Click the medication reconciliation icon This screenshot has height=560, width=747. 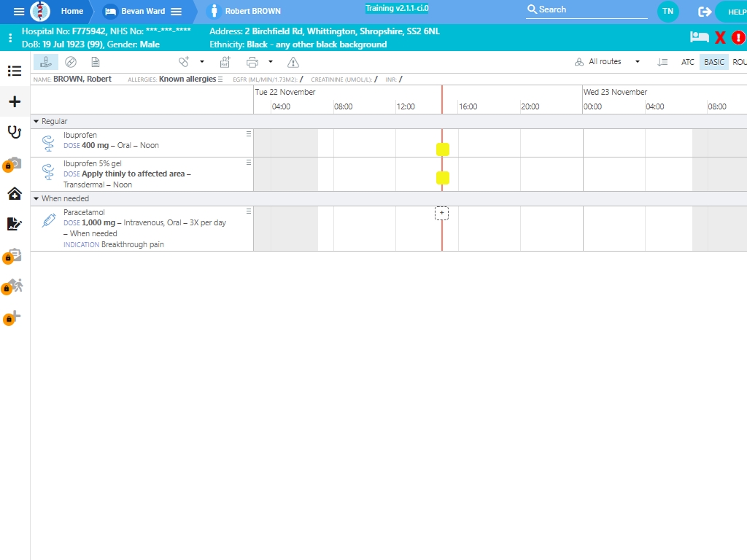(x=225, y=62)
